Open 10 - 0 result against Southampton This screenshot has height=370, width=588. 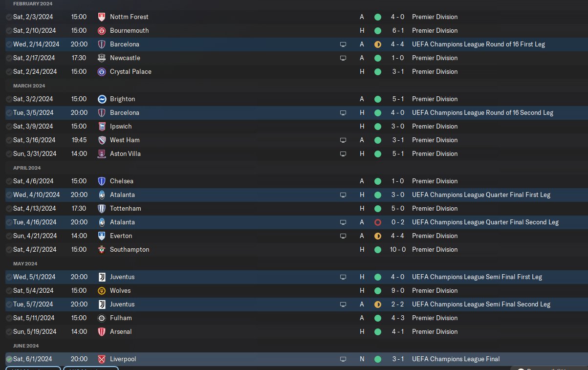(x=397, y=249)
